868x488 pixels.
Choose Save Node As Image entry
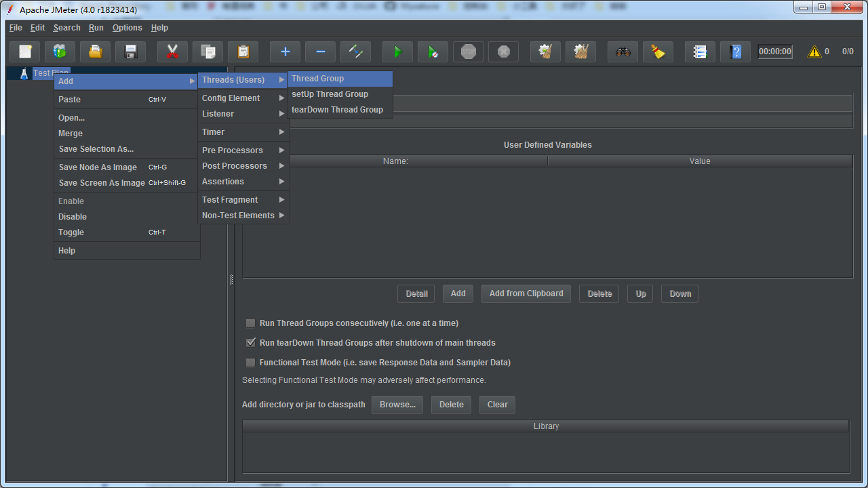pos(127,167)
